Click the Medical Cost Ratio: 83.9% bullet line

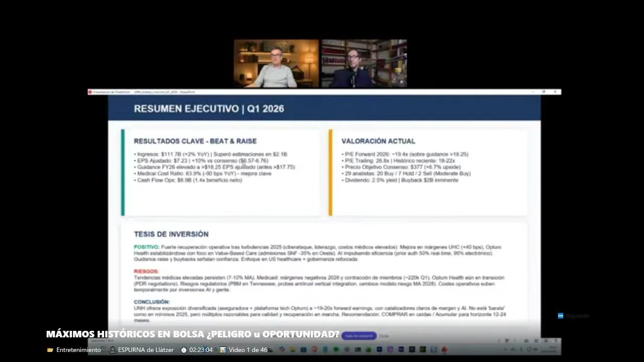pyautogui.click(x=203, y=173)
